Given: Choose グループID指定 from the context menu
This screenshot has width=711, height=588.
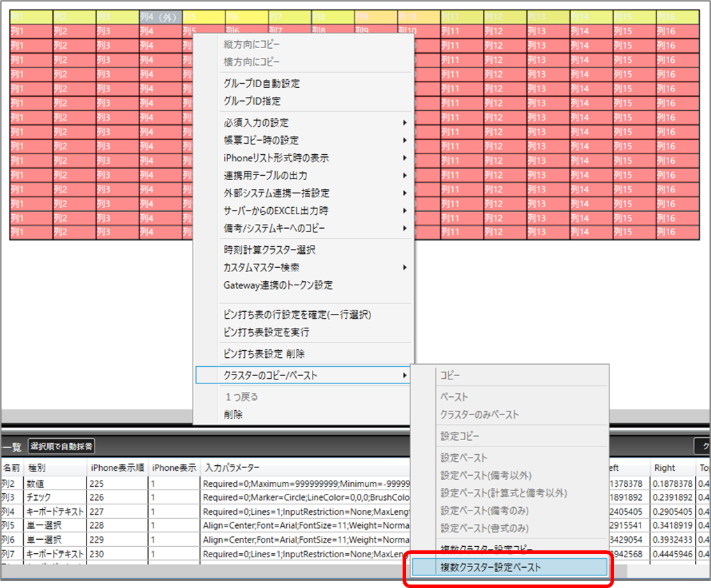Looking at the screenshot, I should [252, 101].
